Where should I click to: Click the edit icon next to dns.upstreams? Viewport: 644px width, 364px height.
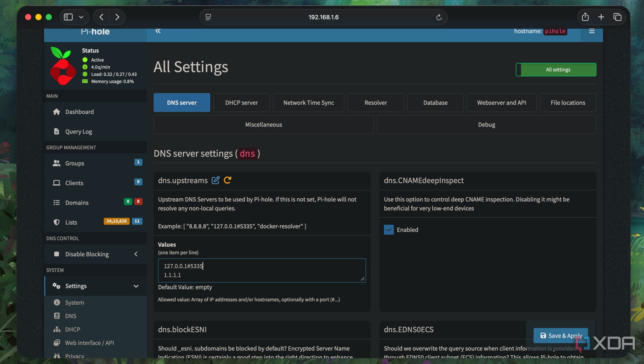pos(215,180)
